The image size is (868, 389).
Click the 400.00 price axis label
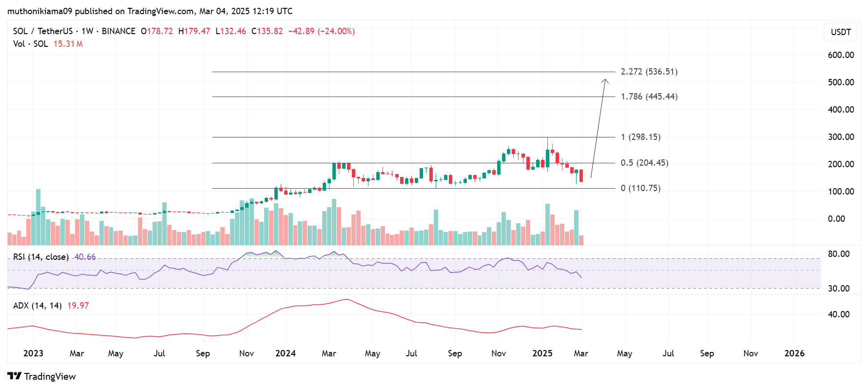point(841,110)
